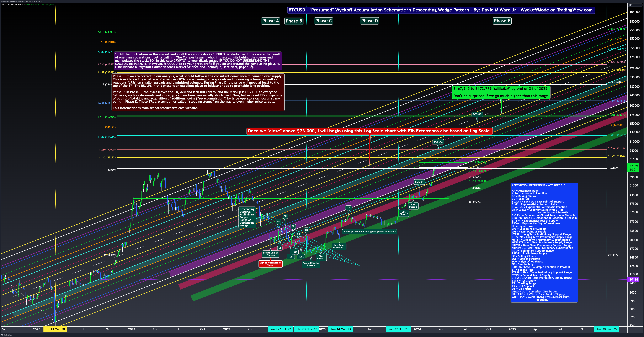644x337 pixels.
Task: Click the purple Composite Man quote box
Action: click(x=198, y=61)
